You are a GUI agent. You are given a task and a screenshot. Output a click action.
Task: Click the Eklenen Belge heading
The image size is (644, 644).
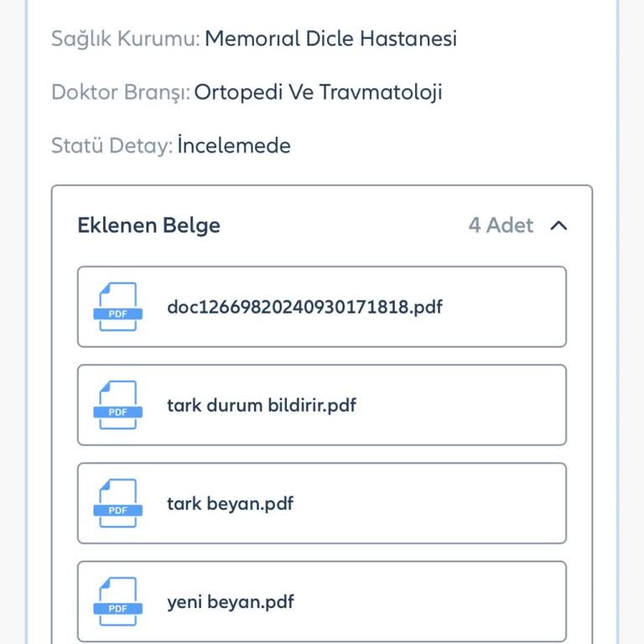[148, 226]
